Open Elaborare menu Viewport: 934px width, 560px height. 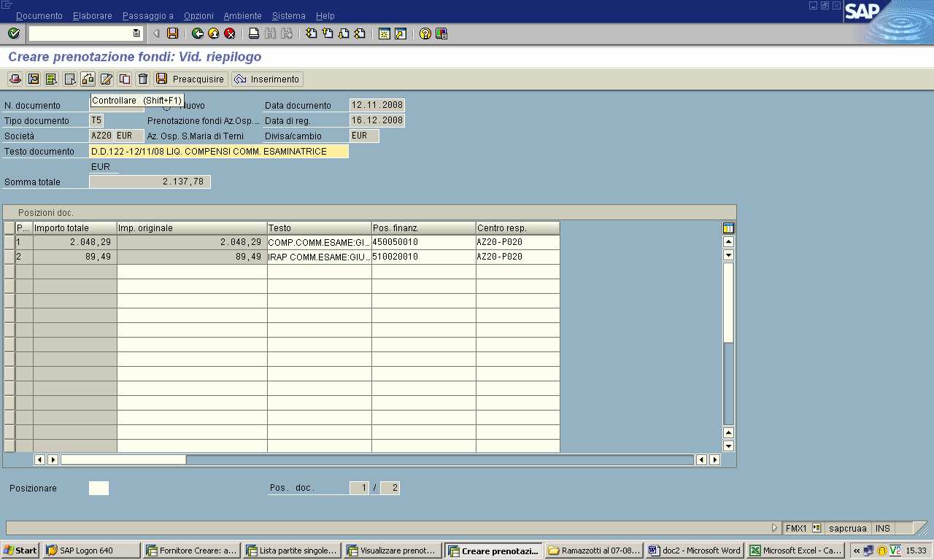click(x=93, y=16)
